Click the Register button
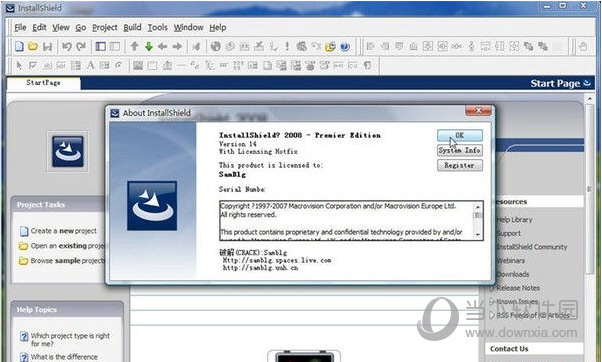 (460, 165)
